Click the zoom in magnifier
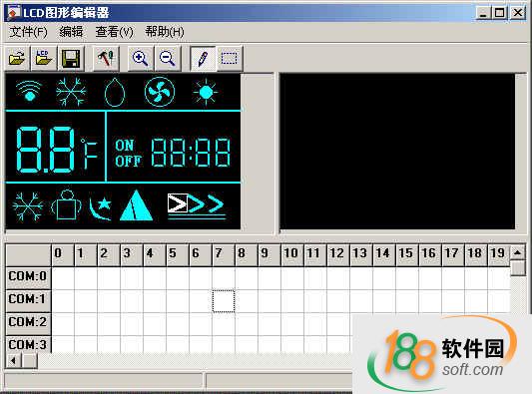Screen dimensions: 532x394 (141, 58)
